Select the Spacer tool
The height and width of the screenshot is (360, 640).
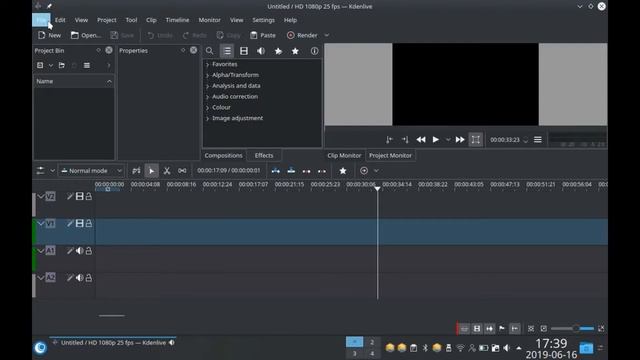182,171
